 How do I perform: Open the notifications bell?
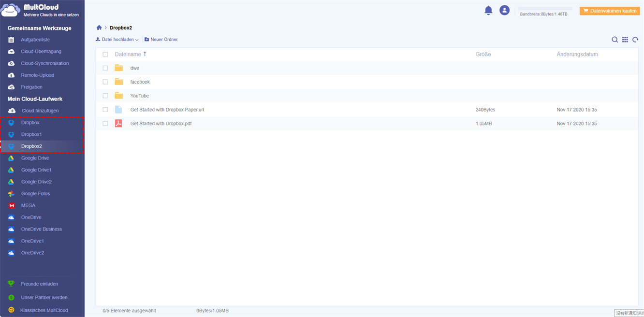[x=488, y=10]
